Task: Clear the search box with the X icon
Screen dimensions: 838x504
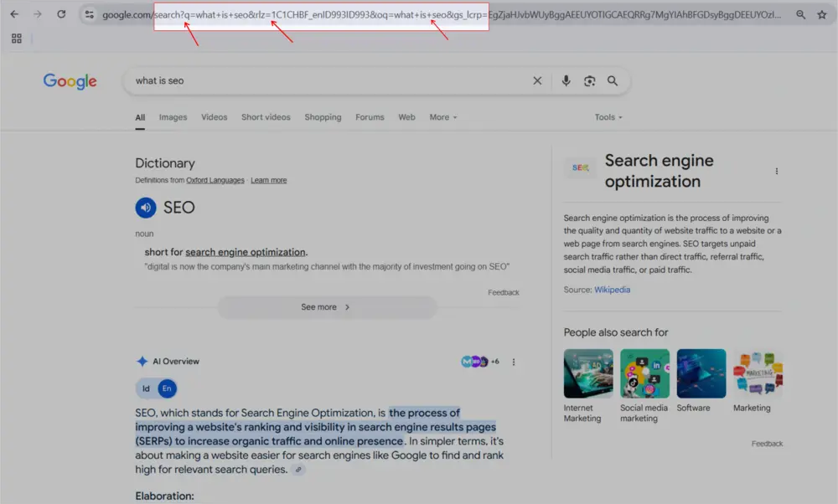Action: tap(537, 80)
